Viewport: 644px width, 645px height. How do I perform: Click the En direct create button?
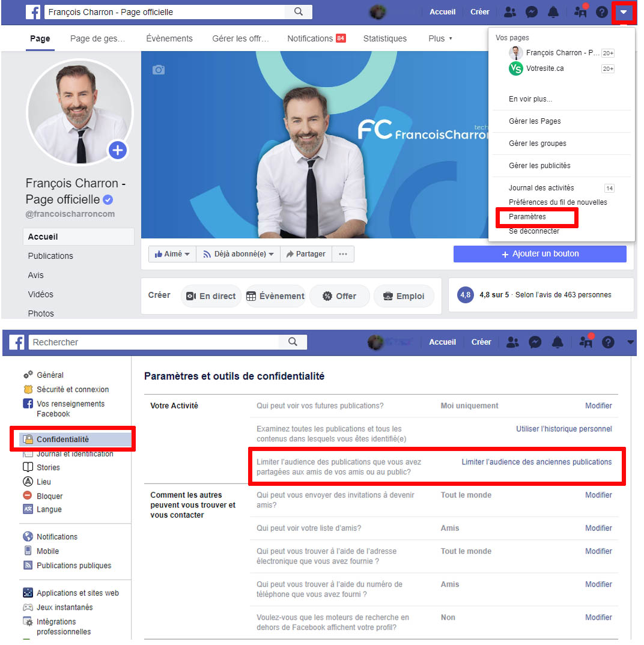[x=211, y=296]
